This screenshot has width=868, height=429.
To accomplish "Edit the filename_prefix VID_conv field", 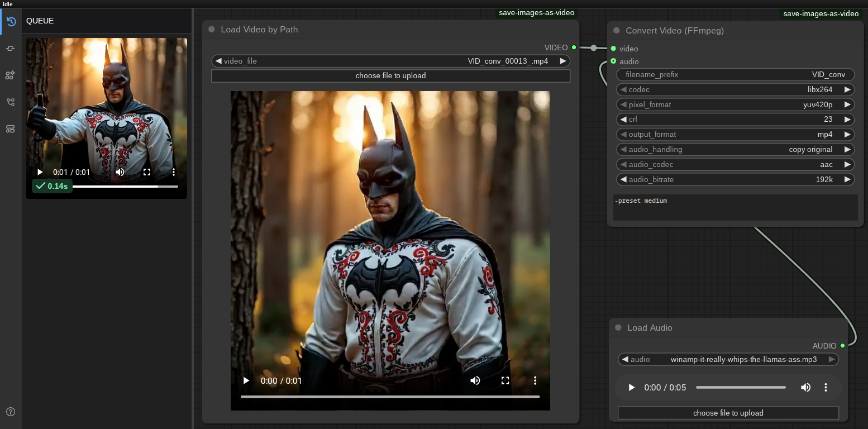I will pos(736,74).
